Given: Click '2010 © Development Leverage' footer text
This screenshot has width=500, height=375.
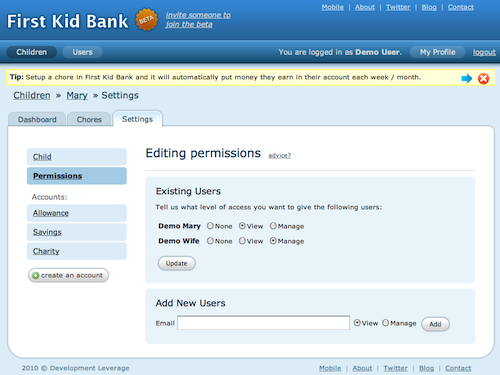Looking at the screenshot, I should coord(75,368).
